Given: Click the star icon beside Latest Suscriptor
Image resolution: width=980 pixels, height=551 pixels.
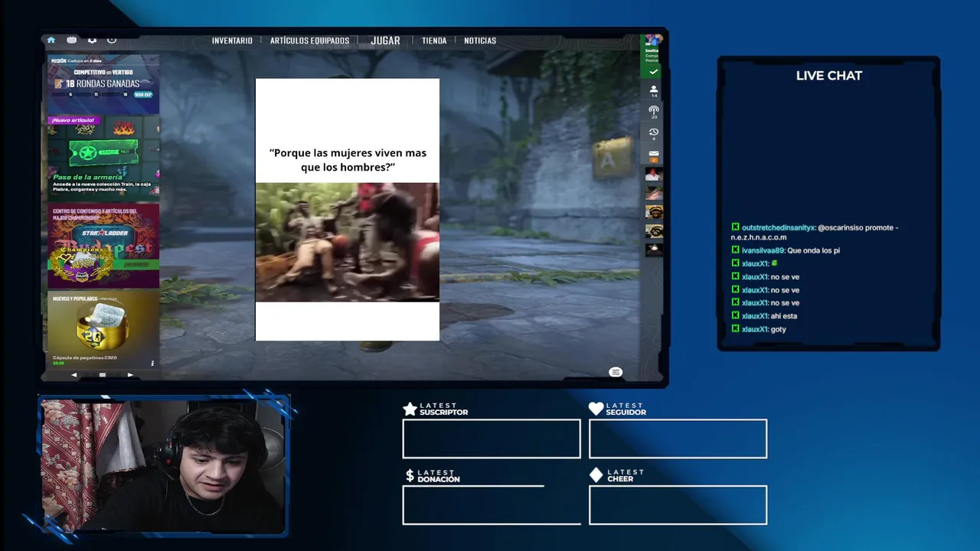Looking at the screenshot, I should pyautogui.click(x=410, y=409).
